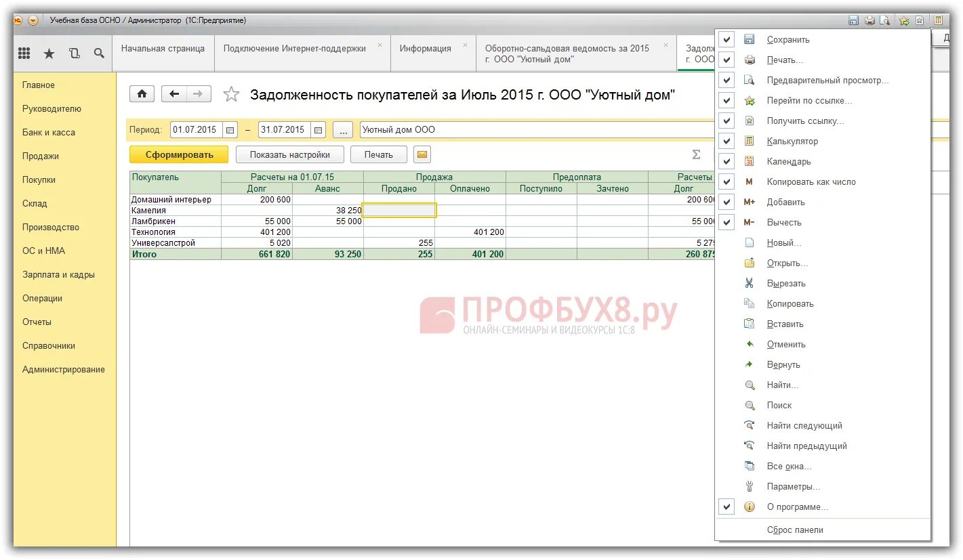Click the Sigma sum icon
The image size is (963, 560).
click(x=696, y=155)
